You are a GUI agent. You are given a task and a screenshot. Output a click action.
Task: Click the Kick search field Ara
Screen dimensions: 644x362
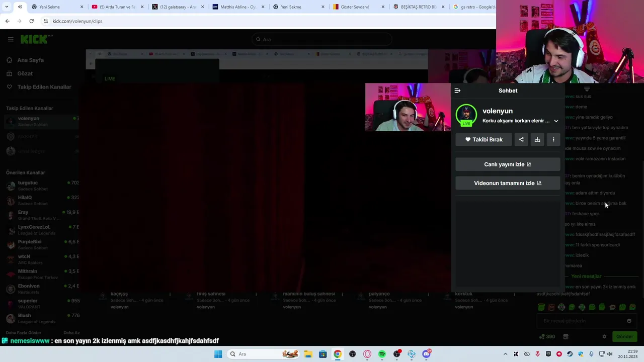[322, 39]
